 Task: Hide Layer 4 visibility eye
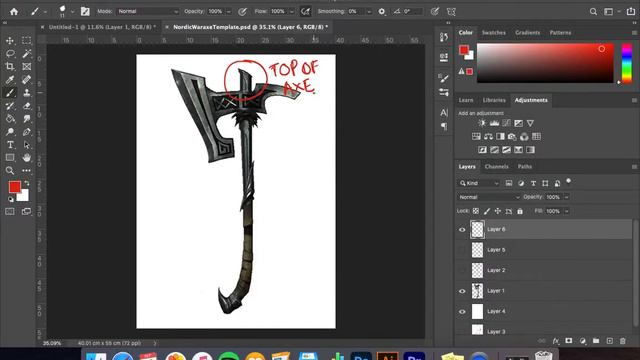pyautogui.click(x=462, y=311)
